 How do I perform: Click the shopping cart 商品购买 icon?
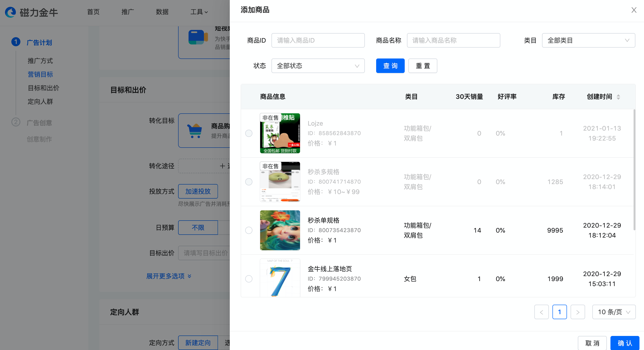(194, 131)
